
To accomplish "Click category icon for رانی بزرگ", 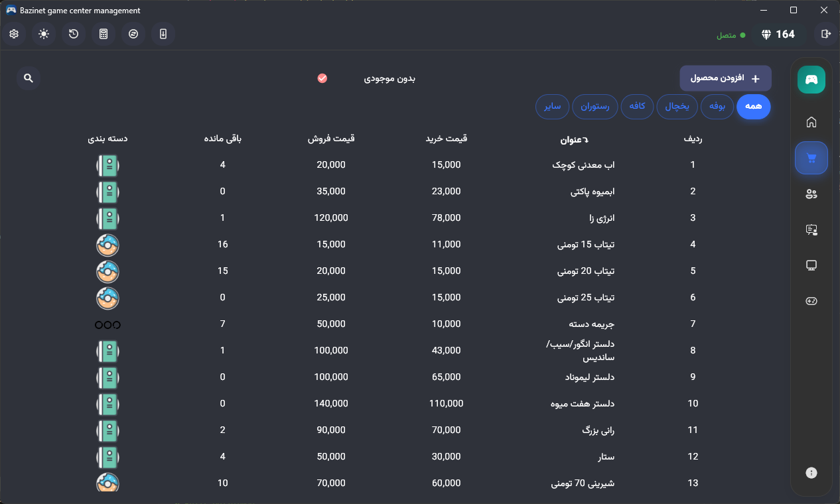I will pos(107,430).
